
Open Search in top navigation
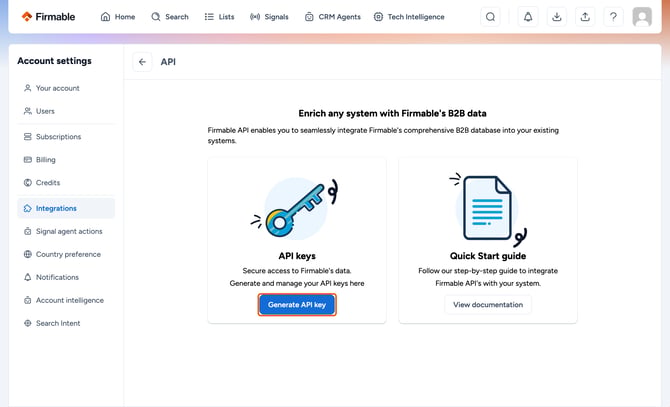click(170, 17)
